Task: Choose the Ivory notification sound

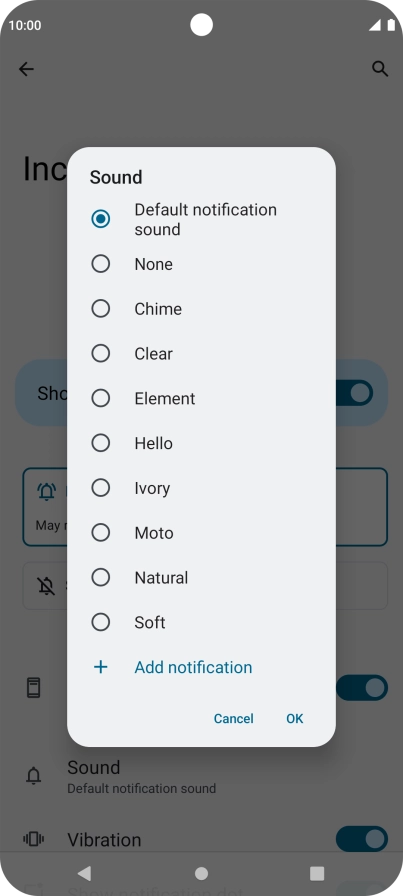Action: click(201, 488)
